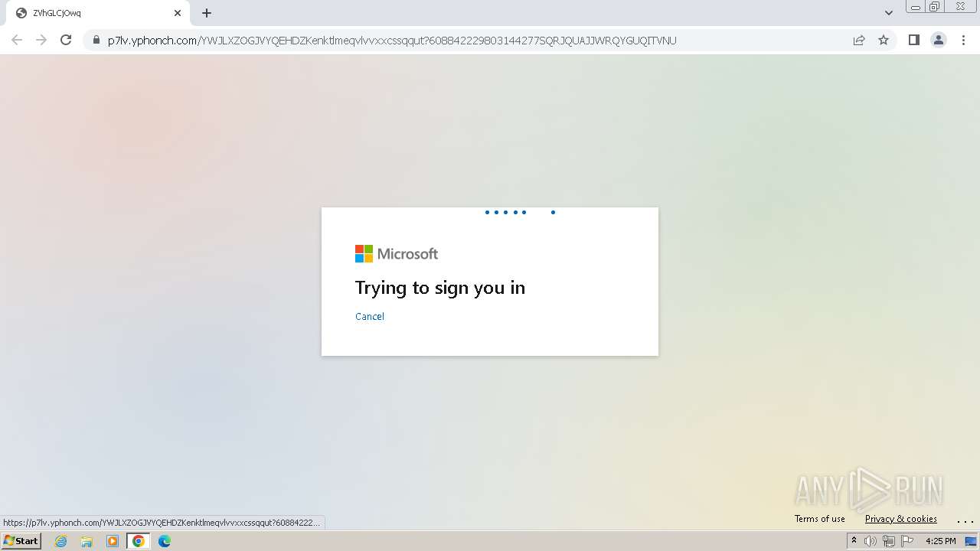Image resolution: width=980 pixels, height=551 pixels.
Task: Expand the tab search dropdown arrow
Action: (889, 13)
